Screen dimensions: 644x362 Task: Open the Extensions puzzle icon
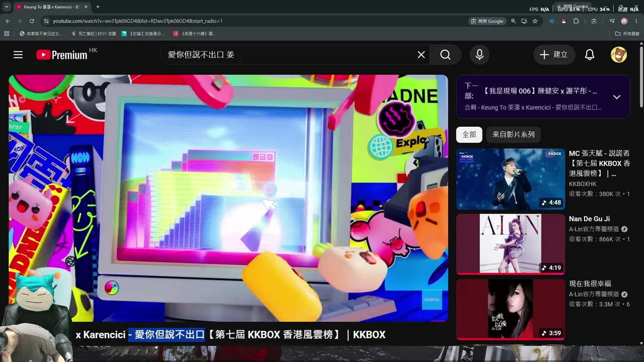pos(576,21)
